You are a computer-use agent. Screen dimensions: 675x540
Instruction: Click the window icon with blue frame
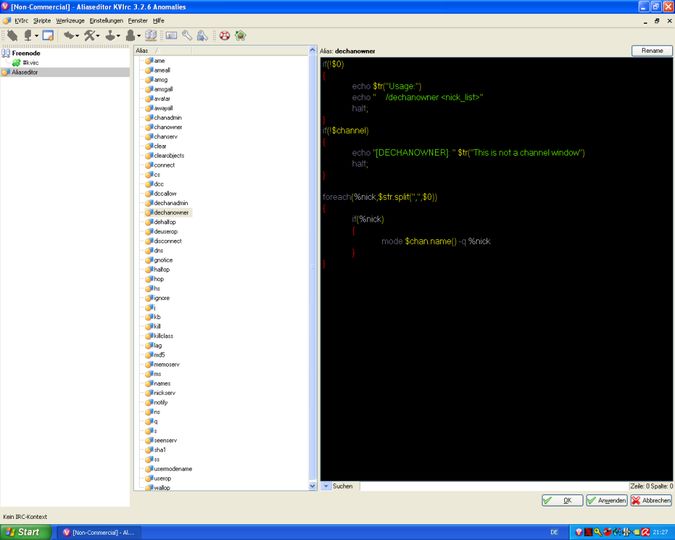(47, 35)
